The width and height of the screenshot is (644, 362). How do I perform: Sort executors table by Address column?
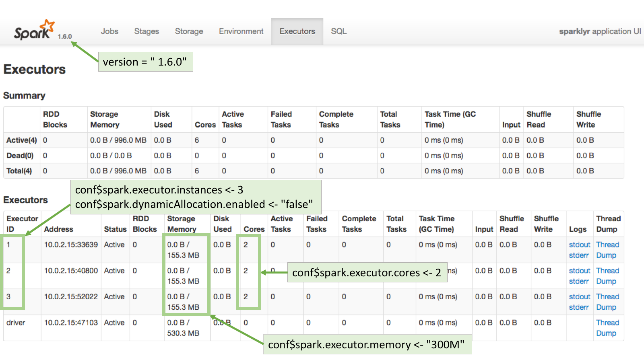click(59, 229)
